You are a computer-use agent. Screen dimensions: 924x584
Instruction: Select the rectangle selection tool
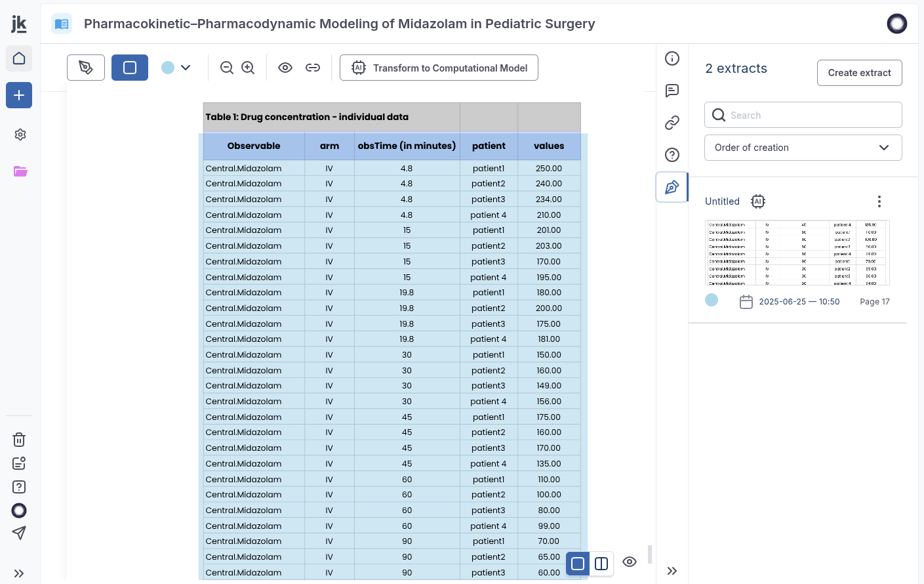tap(130, 68)
